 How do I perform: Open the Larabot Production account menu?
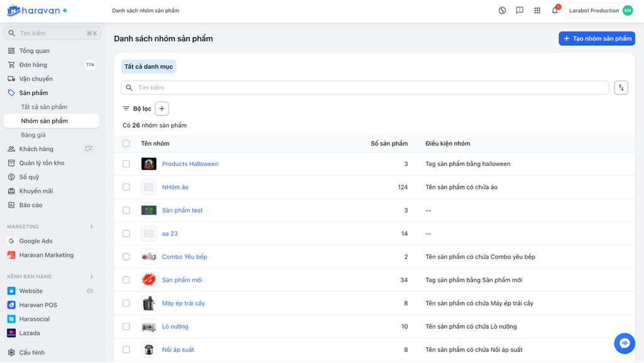601,11
